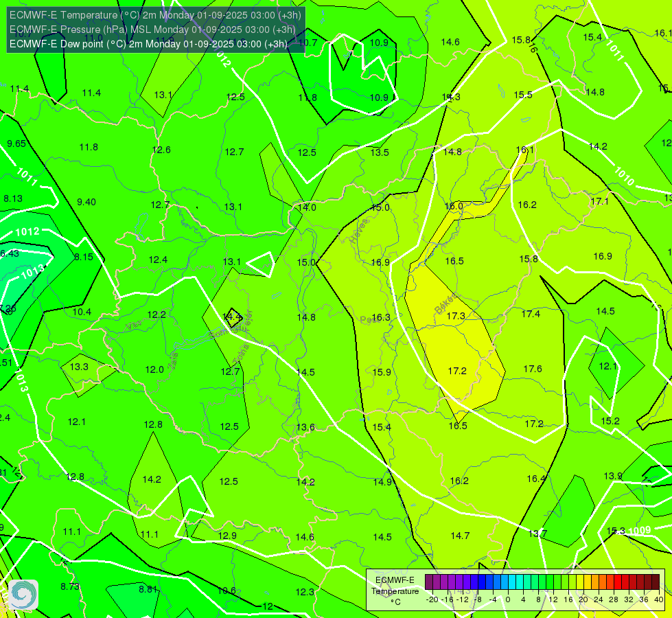Click the 16.4 temperature value
This screenshot has width=672, height=618.
click(535, 479)
